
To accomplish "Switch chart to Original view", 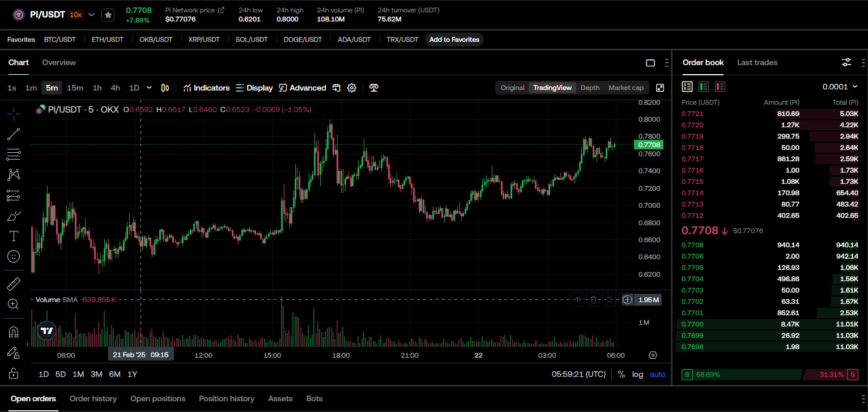I will point(512,88).
